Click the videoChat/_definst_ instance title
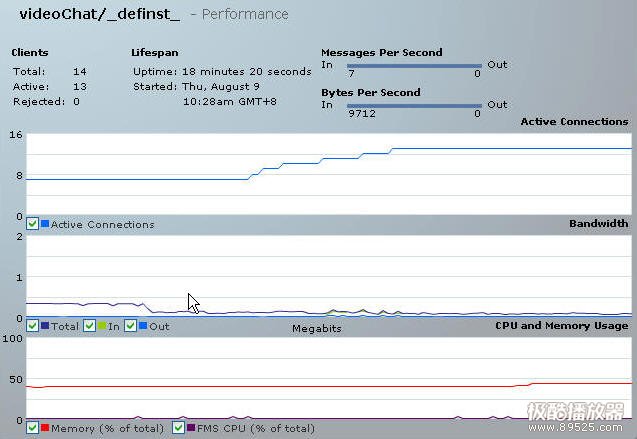This screenshot has width=637, height=439. [x=99, y=14]
